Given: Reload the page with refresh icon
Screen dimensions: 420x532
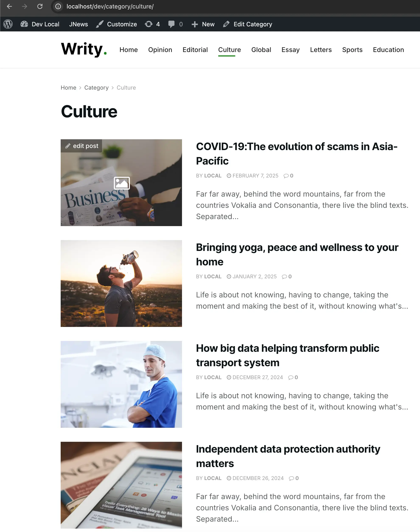Looking at the screenshot, I should (x=40, y=6).
